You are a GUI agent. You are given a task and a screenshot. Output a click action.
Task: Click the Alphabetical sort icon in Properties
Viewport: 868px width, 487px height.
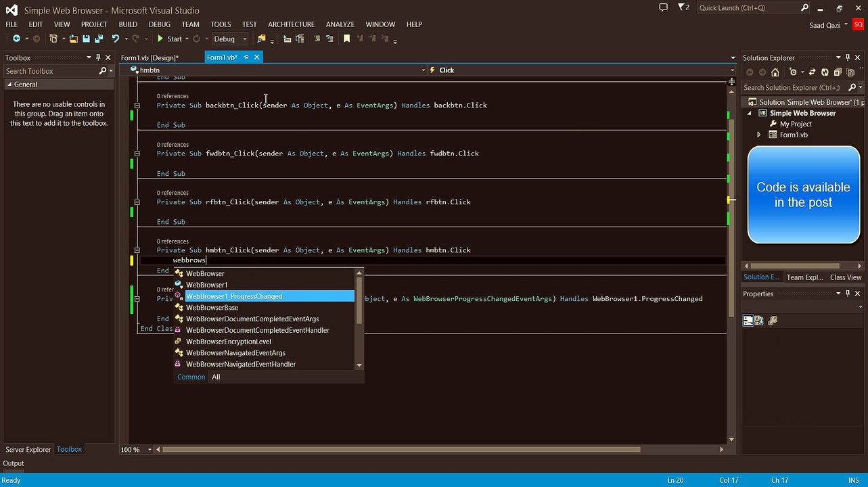click(x=759, y=321)
